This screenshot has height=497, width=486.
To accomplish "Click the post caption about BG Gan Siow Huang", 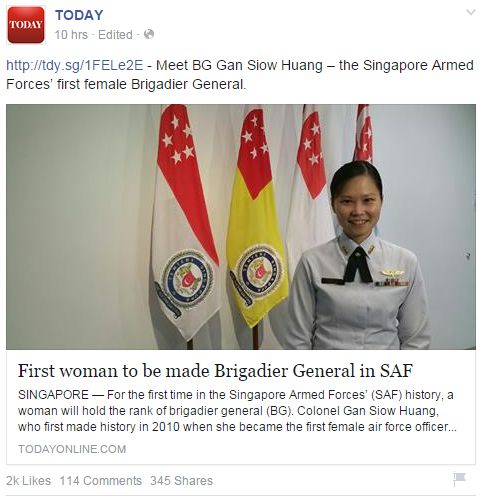I will point(240,75).
